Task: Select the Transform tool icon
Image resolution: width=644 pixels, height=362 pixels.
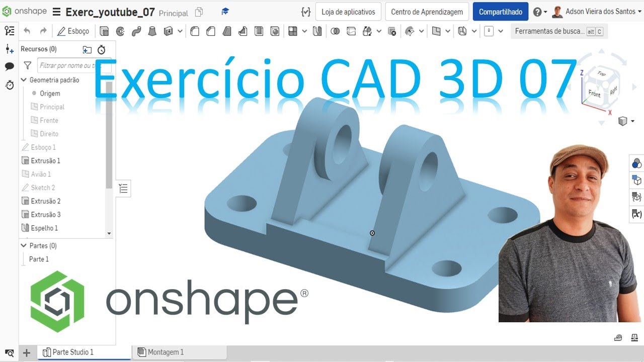Action: pyautogui.click(x=367, y=31)
